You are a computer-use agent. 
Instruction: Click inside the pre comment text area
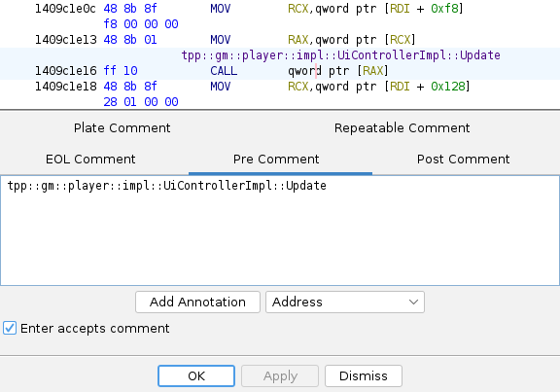point(280,231)
